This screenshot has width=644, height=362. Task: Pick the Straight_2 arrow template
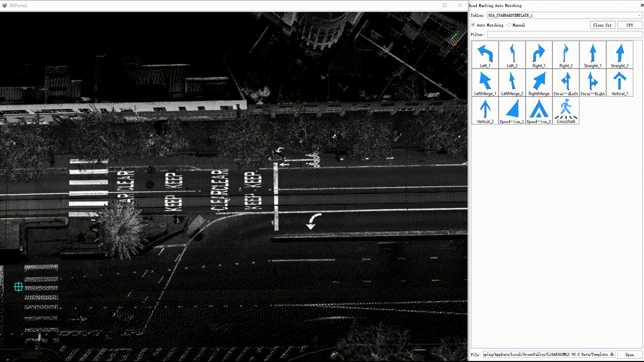click(x=620, y=55)
